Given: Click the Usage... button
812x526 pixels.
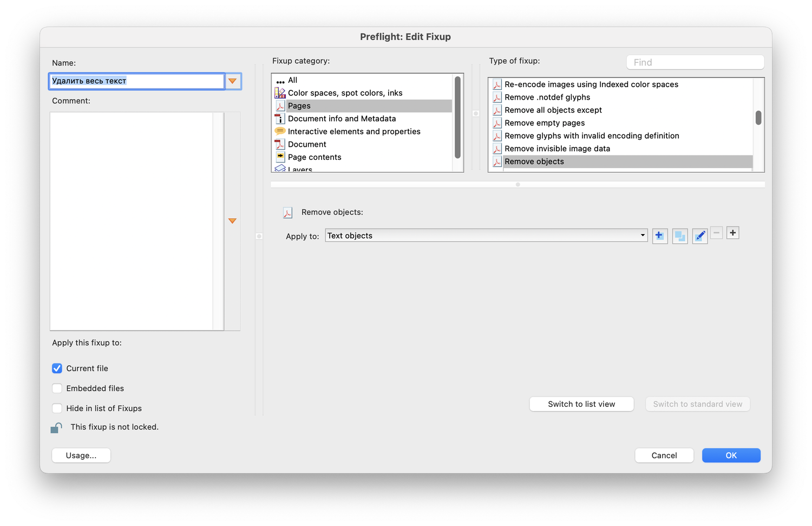Looking at the screenshot, I should click(81, 456).
